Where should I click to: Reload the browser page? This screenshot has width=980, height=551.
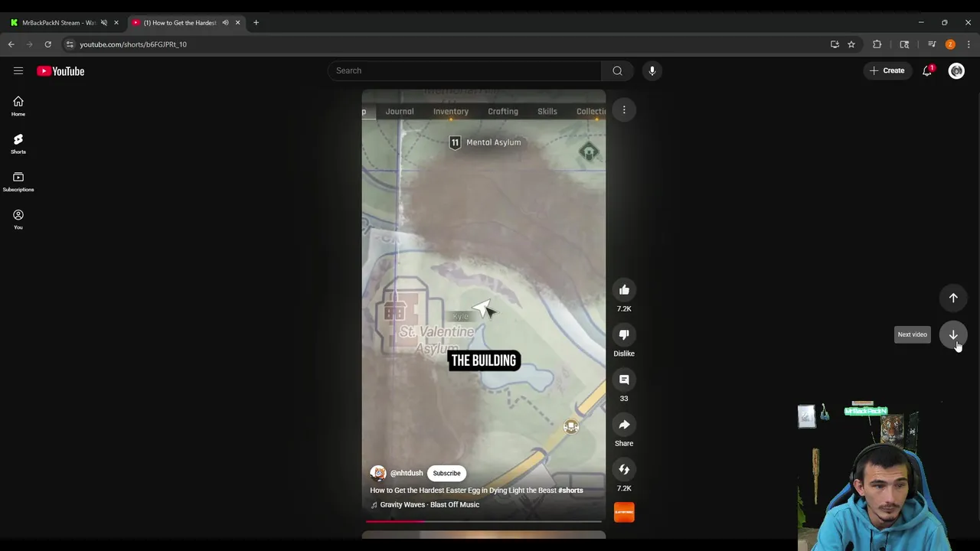click(47, 44)
